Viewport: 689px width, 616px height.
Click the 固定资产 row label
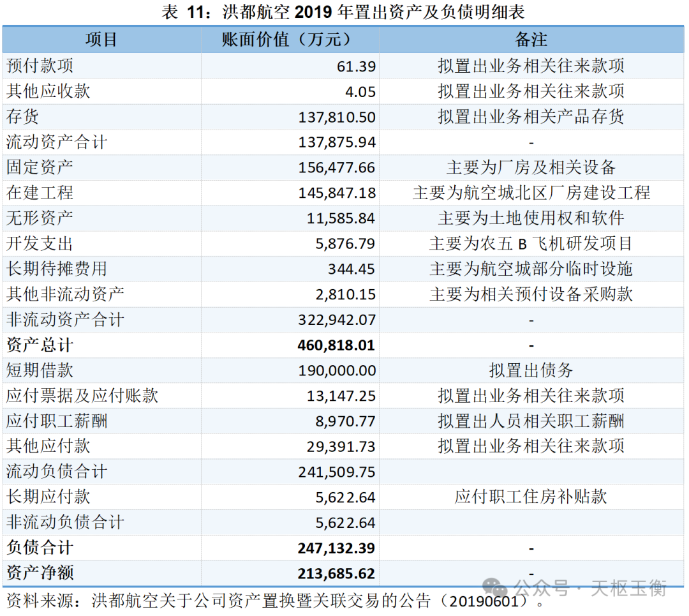(x=40, y=167)
